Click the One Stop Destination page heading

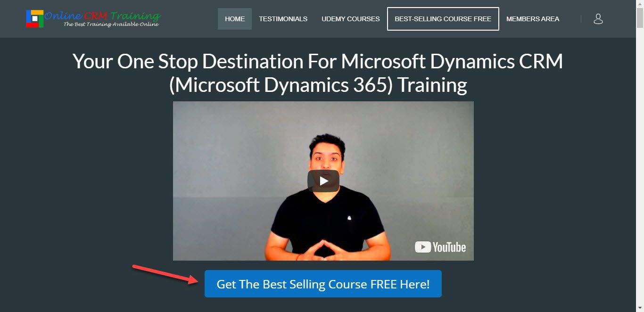(318, 74)
